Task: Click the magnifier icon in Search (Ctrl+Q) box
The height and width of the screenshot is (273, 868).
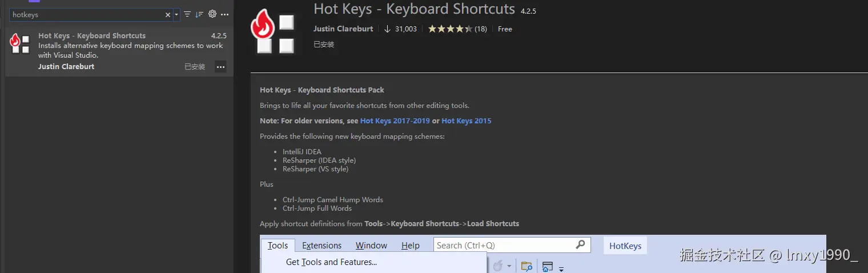Action: [580, 245]
